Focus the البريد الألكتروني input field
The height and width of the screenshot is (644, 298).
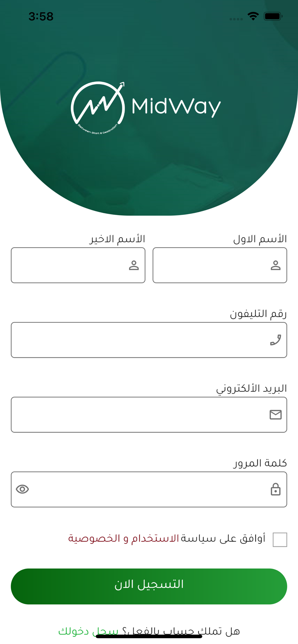coord(149,415)
